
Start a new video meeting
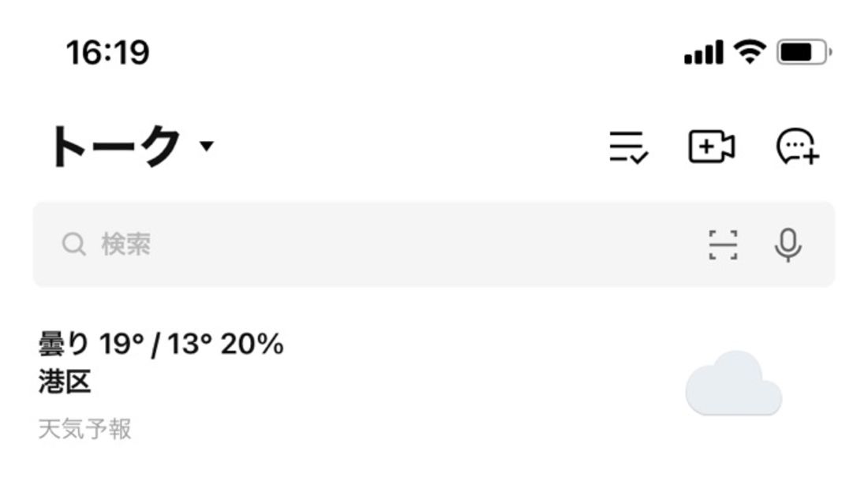point(711,147)
